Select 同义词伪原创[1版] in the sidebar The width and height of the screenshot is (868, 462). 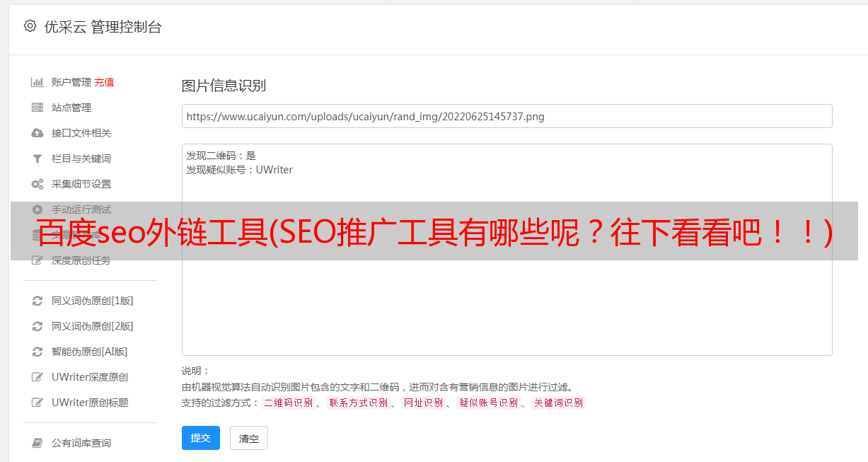pos(93,301)
